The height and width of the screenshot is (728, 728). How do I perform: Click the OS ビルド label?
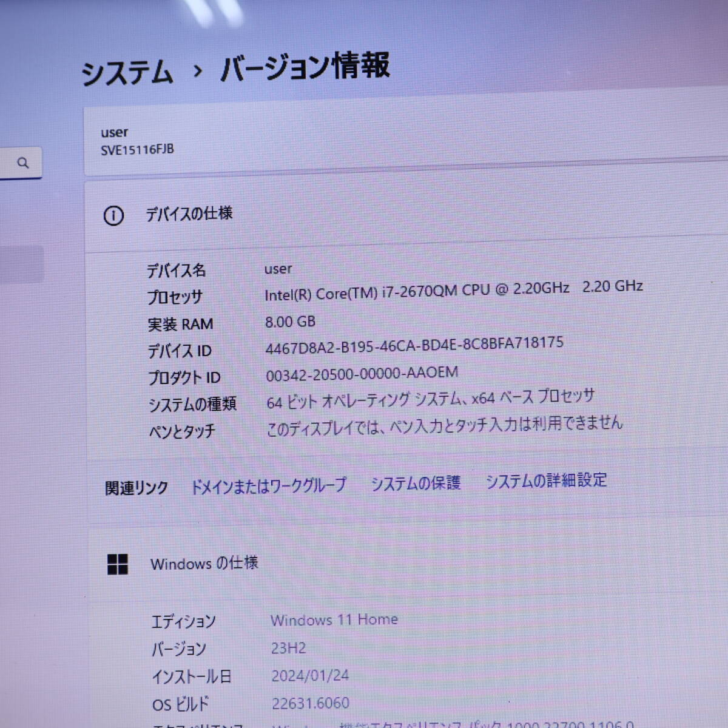[180, 704]
